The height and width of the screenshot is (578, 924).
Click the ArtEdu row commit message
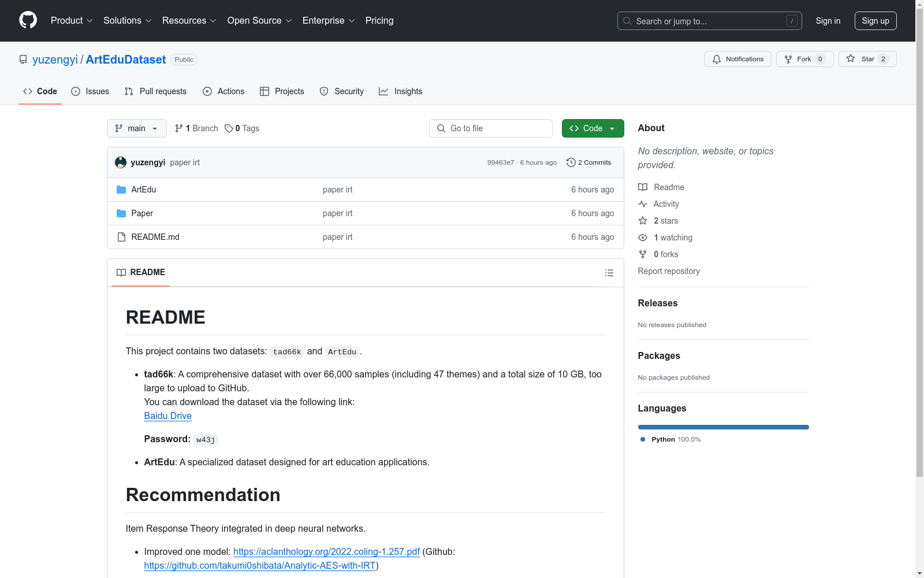click(338, 190)
